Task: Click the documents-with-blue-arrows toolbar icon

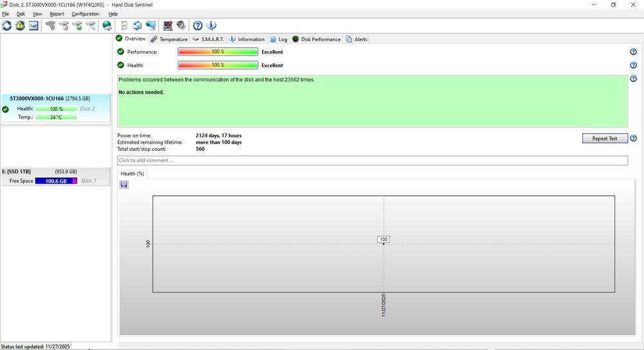Action: tap(137, 26)
